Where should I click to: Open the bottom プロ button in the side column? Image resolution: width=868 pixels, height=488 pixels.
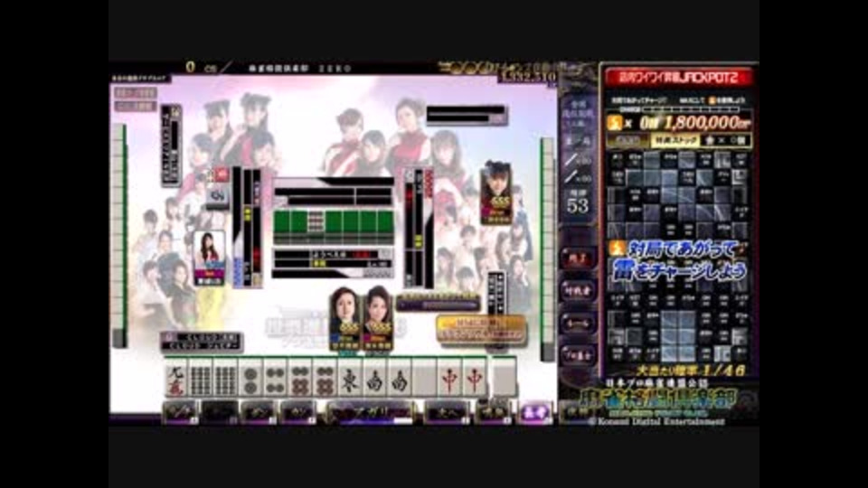(578, 354)
